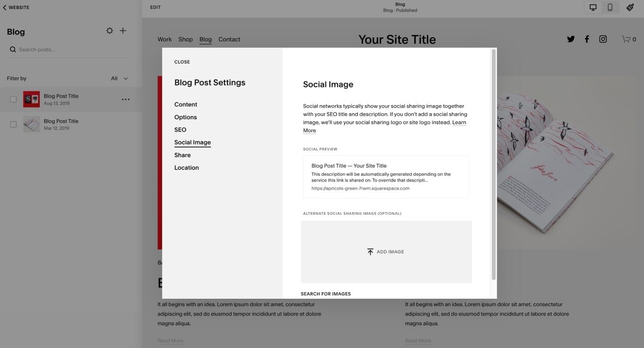Open Location section in Blog Post Settings

click(x=187, y=167)
